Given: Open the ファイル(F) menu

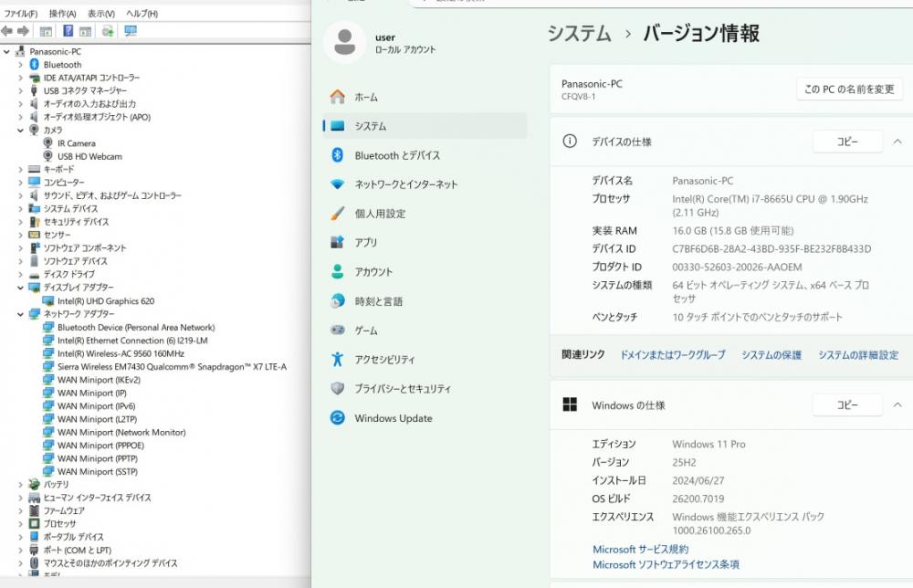Looking at the screenshot, I should [21, 14].
